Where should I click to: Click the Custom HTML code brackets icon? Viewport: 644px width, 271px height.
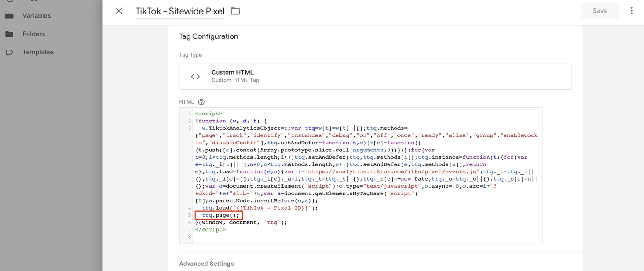pos(195,77)
